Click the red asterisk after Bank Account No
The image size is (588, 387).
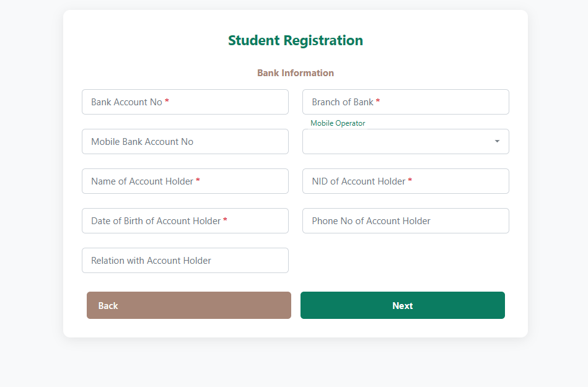167,102
